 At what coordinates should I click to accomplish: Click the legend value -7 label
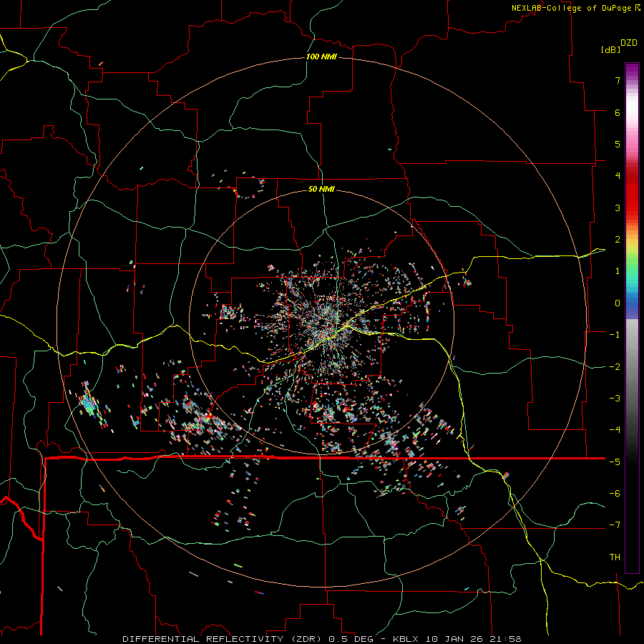pos(615,525)
